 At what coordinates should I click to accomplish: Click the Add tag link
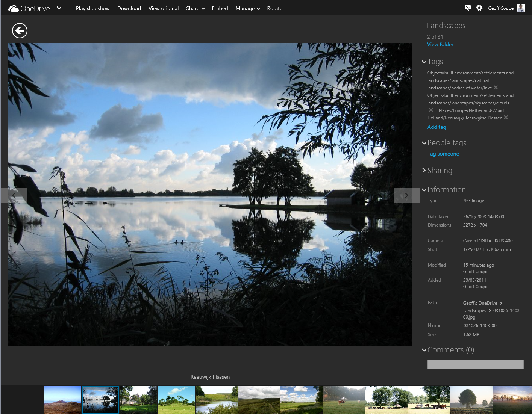(437, 127)
